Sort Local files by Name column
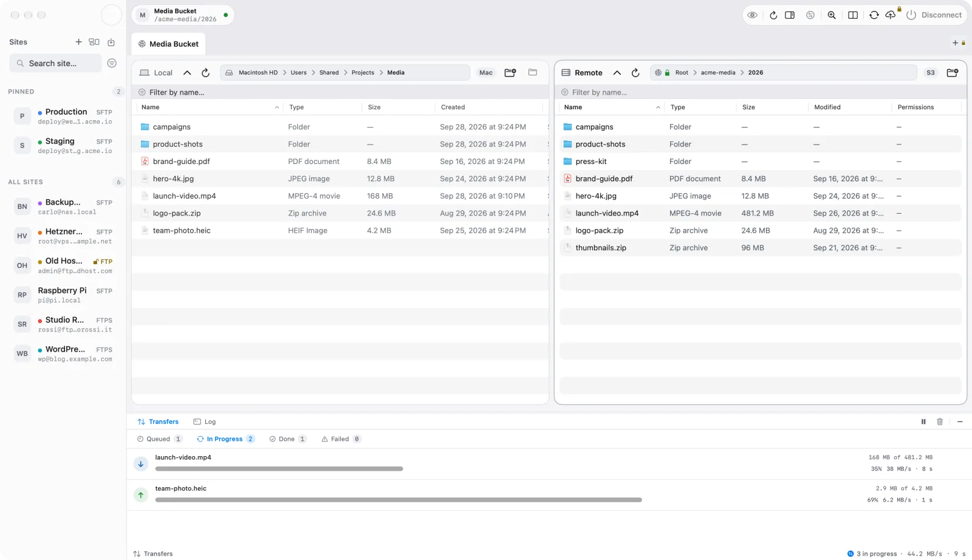 point(210,108)
